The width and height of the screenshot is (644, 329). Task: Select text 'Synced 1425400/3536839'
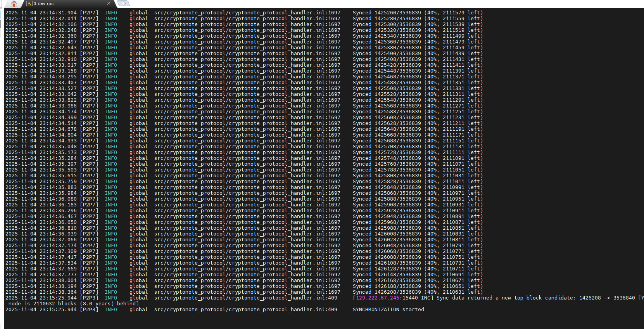387,54
